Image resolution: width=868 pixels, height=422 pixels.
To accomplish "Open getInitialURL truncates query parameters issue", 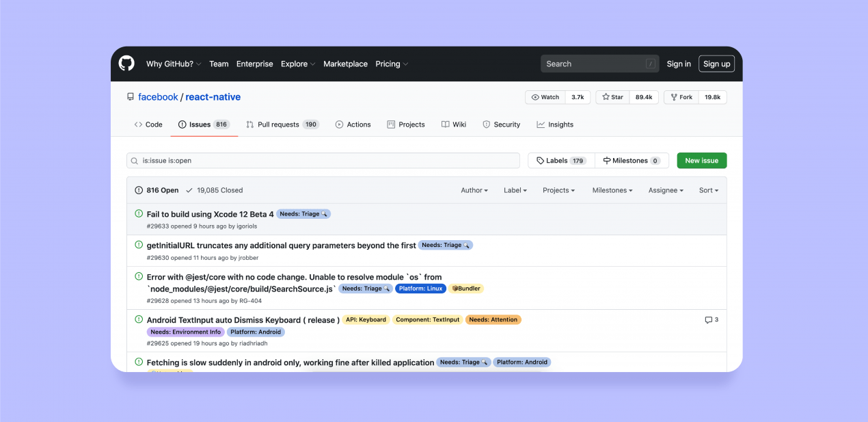I will coord(281,246).
